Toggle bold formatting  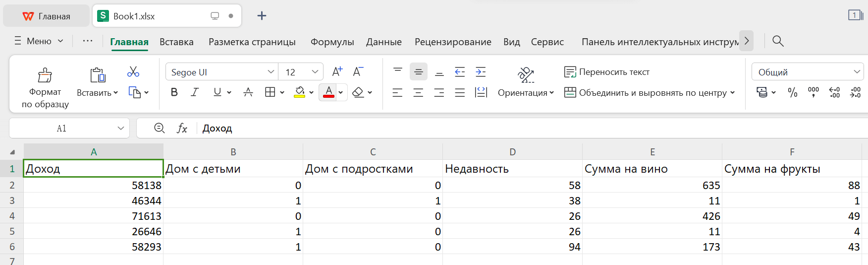coord(174,92)
